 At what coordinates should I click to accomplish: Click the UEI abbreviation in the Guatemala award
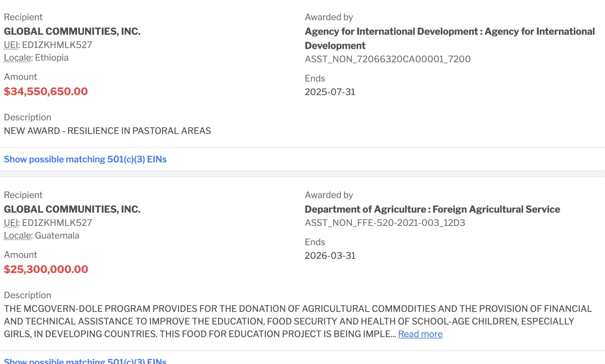point(11,223)
